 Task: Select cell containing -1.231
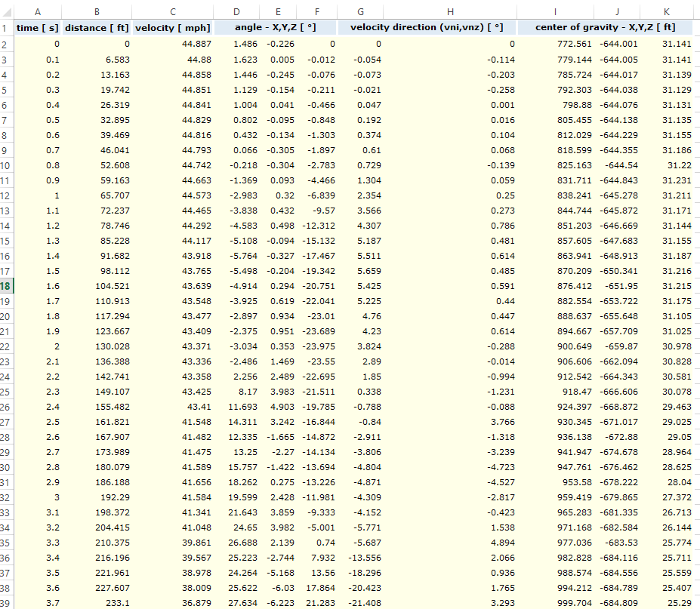click(x=450, y=392)
